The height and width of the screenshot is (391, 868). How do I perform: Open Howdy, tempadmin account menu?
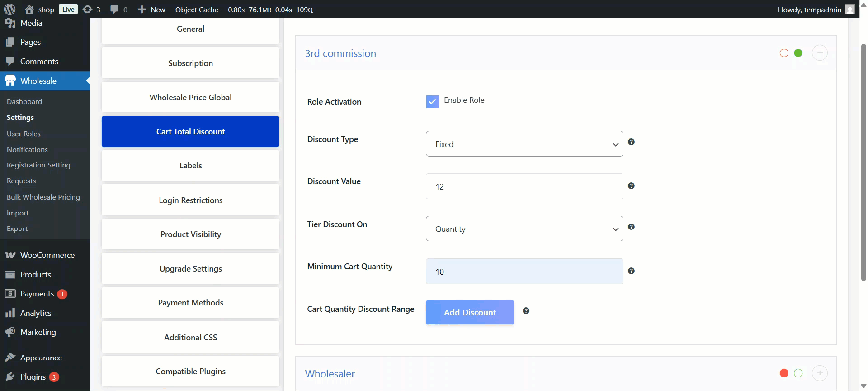[816, 9]
